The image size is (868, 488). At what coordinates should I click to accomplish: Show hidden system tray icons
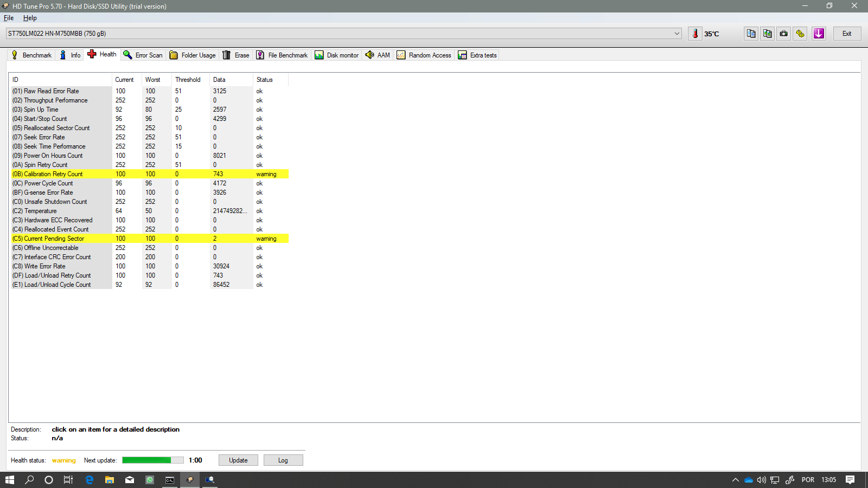click(736, 480)
